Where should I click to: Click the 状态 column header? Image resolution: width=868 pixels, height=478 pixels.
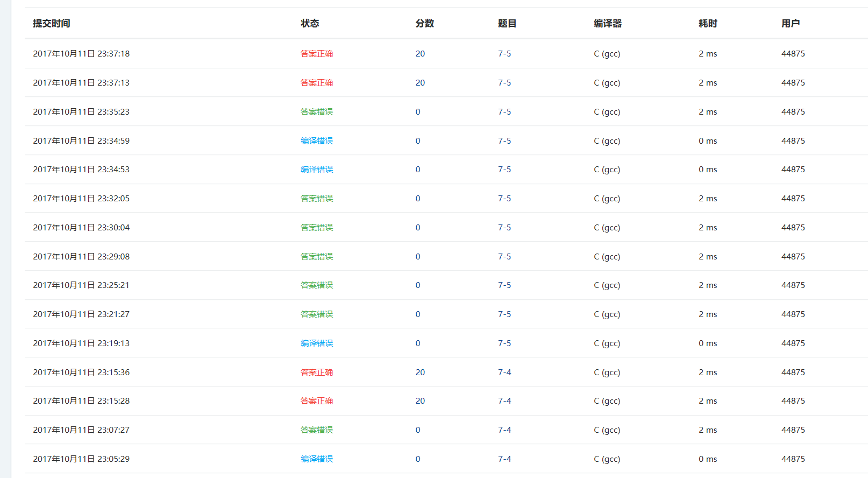click(310, 24)
